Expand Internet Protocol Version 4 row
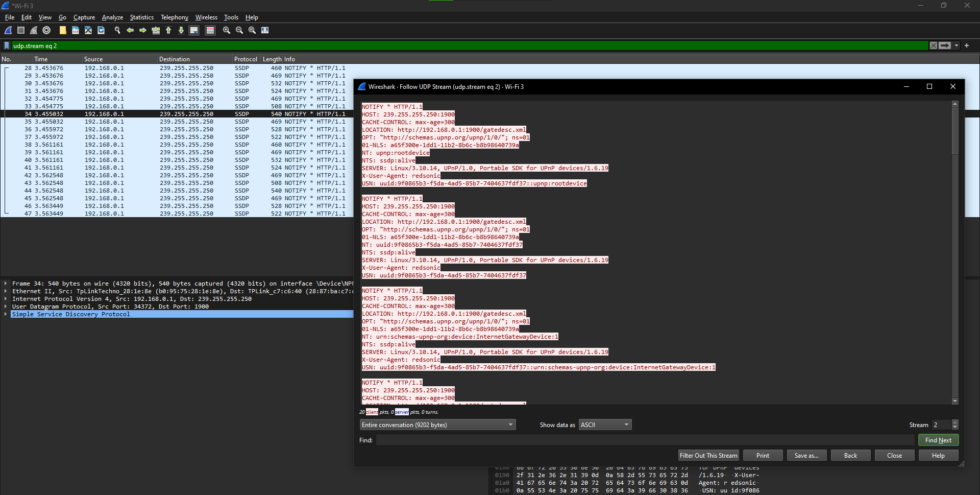 [6, 299]
